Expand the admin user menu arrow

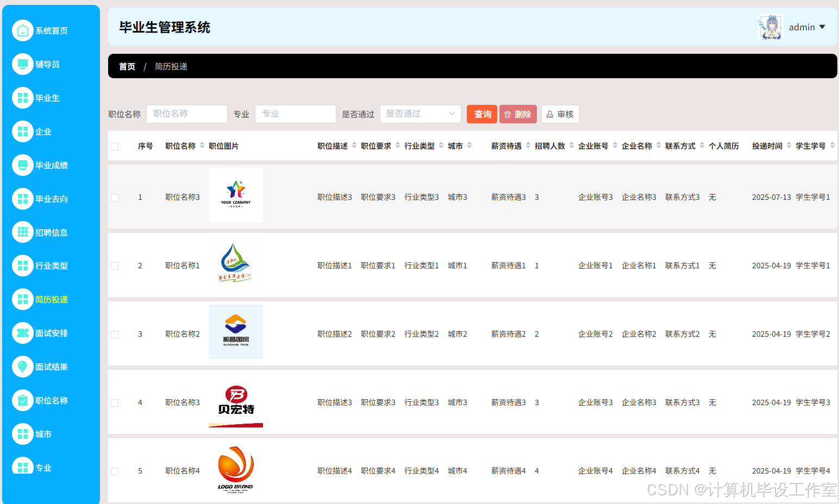pyautogui.click(x=822, y=27)
